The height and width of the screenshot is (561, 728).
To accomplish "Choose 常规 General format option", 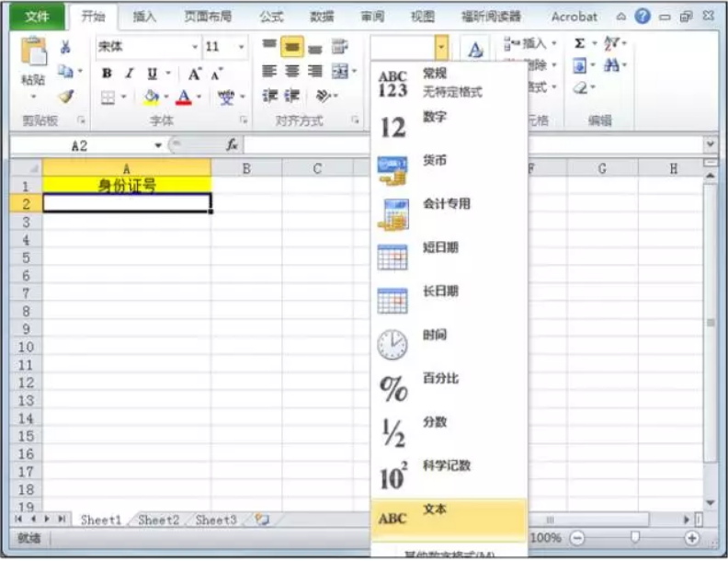I will click(449, 83).
